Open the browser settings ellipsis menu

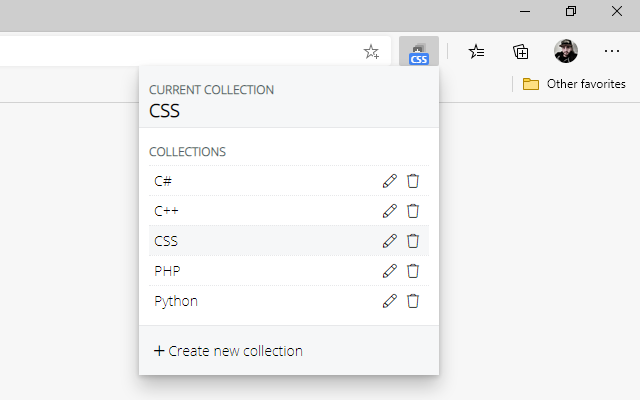tap(612, 52)
